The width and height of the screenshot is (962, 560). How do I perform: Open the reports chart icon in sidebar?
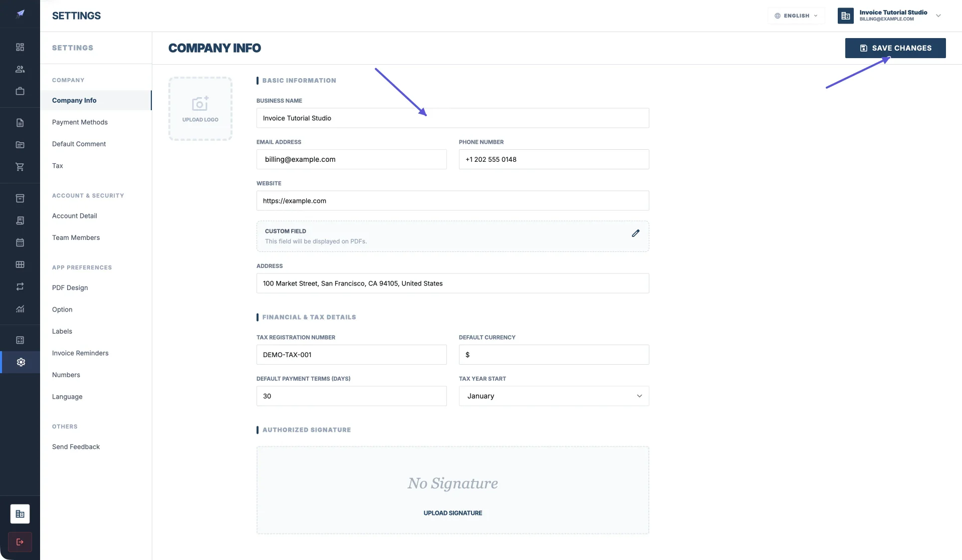(x=20, y=309)
